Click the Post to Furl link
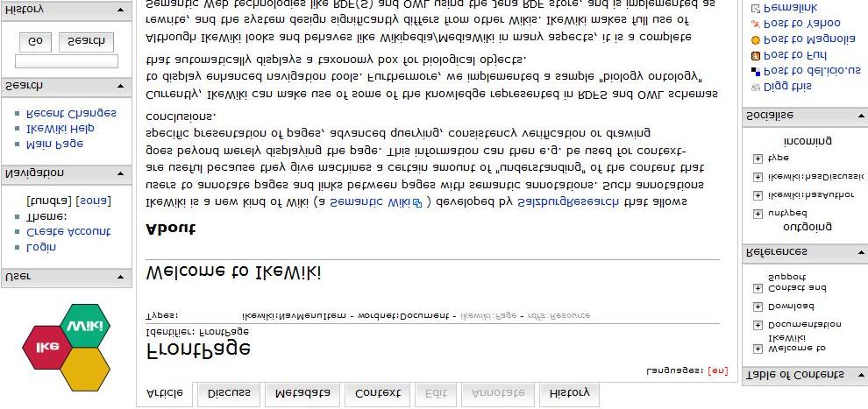 pos(795,56)
